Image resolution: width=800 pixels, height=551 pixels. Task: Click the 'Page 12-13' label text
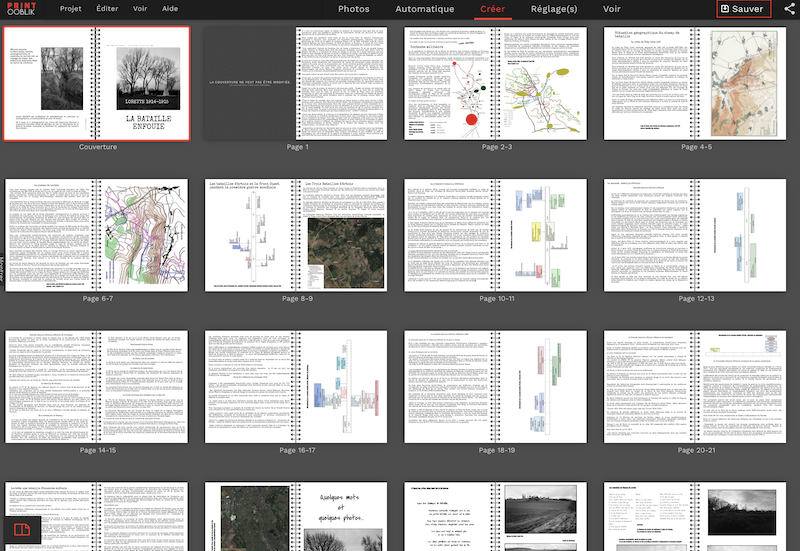click(696, 298)
